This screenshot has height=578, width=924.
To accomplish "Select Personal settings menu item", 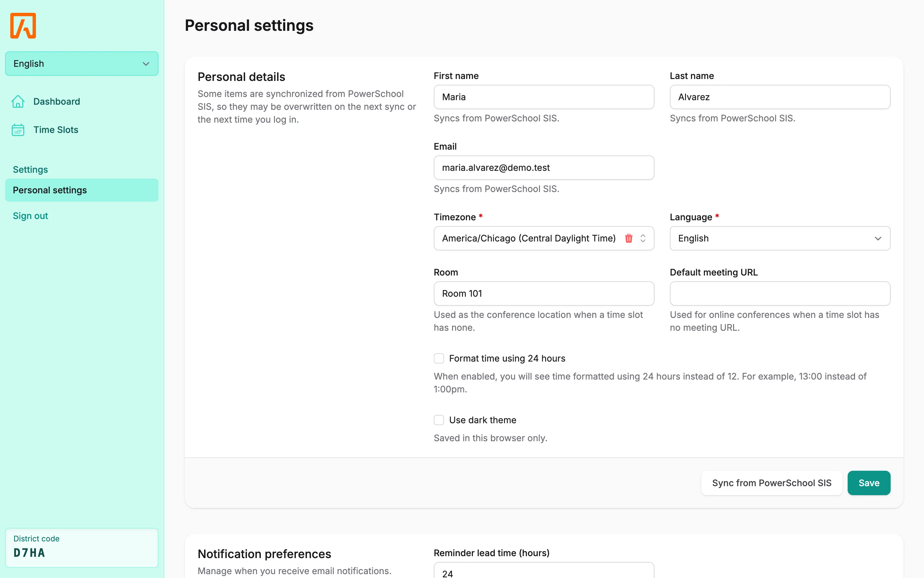I will click(x=82, y=190).
